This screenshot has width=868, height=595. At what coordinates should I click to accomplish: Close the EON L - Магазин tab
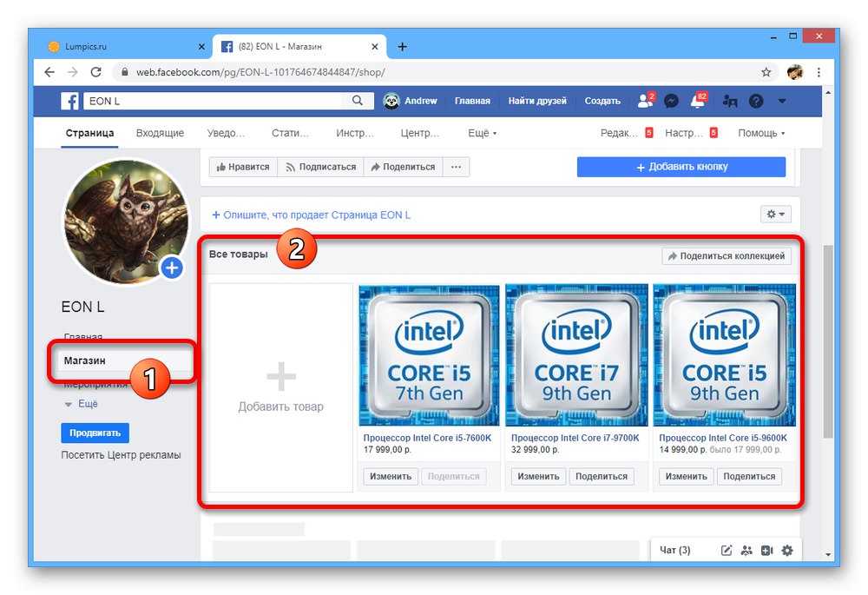tap(375, 47)
